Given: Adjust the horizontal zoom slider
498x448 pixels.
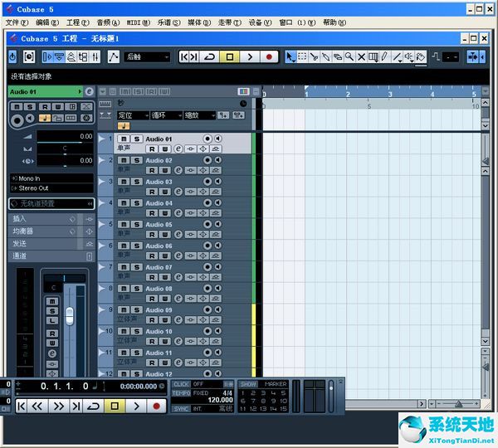Looking at the screenshot, I should 458,404.
